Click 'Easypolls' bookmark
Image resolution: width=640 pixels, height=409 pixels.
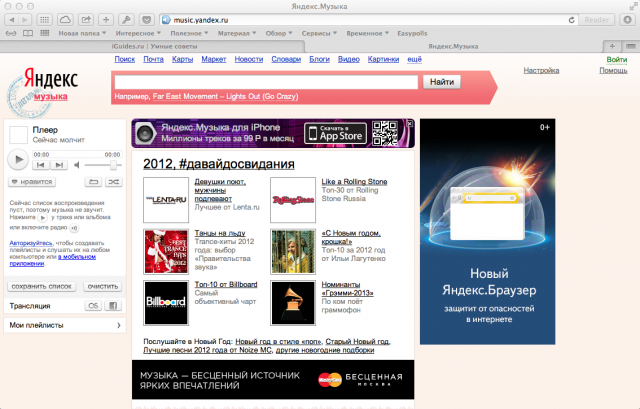point(412,33)
